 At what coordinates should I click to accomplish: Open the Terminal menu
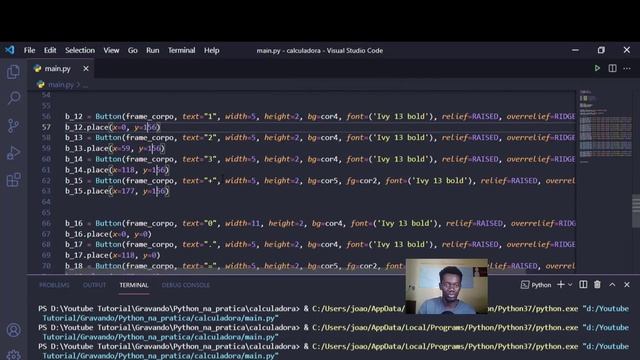pos(181,50)
